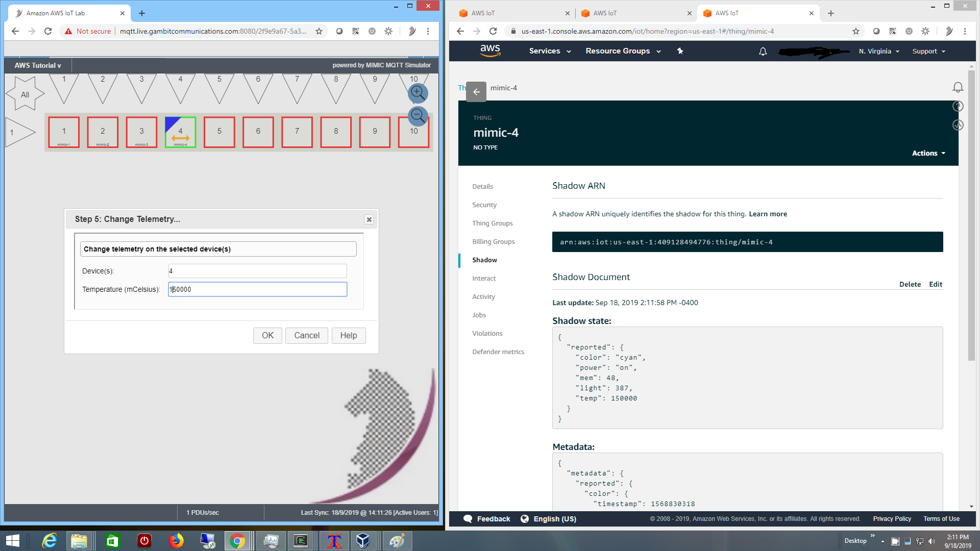
Task: Click column triangle 5
Action: pos(219,87)
